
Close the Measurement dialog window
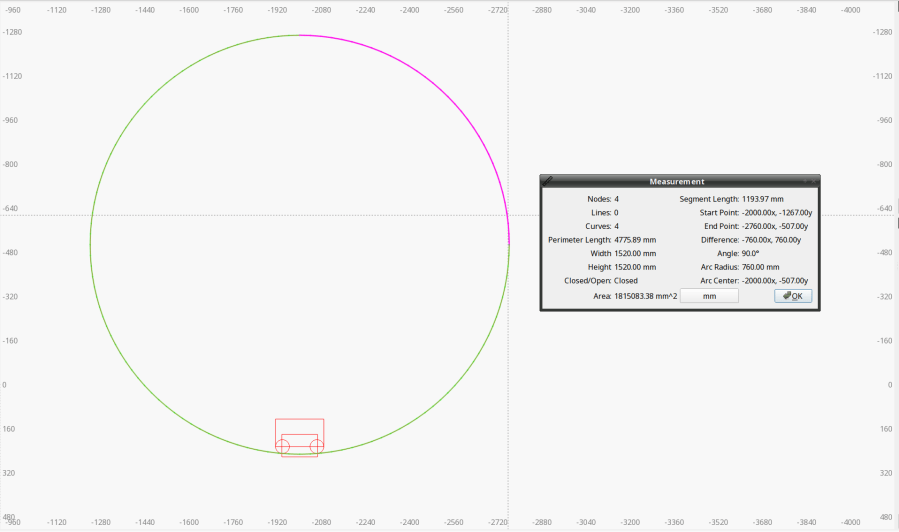coord(813,181)
